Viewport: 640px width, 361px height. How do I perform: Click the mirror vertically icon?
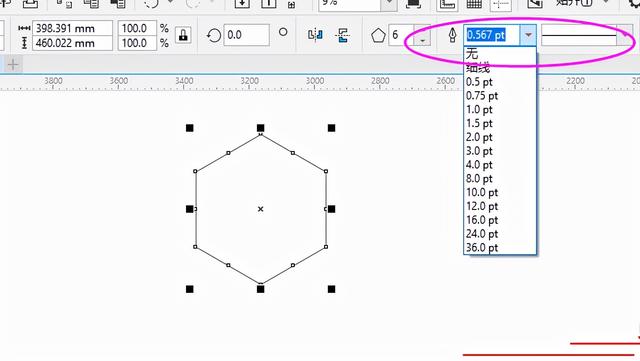click(342, 35)
